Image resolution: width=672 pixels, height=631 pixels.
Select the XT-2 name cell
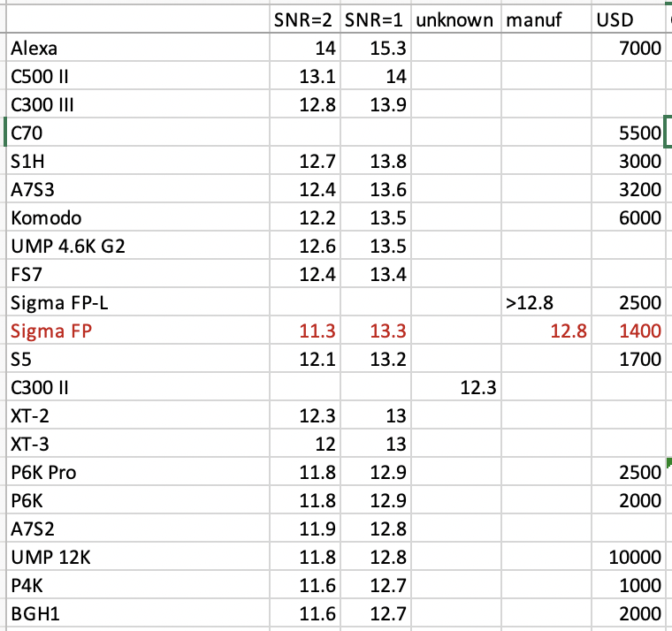coord(138,414)
